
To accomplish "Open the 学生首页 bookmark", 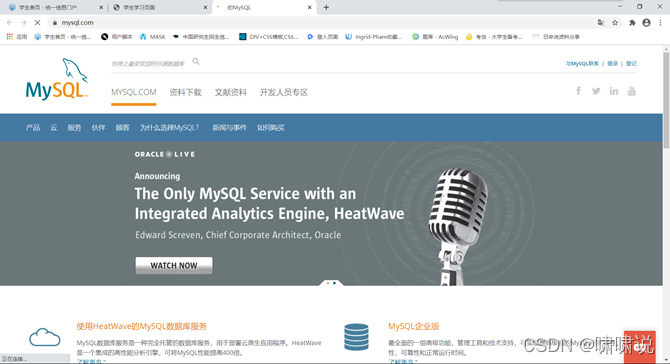I will pos(63,37).
